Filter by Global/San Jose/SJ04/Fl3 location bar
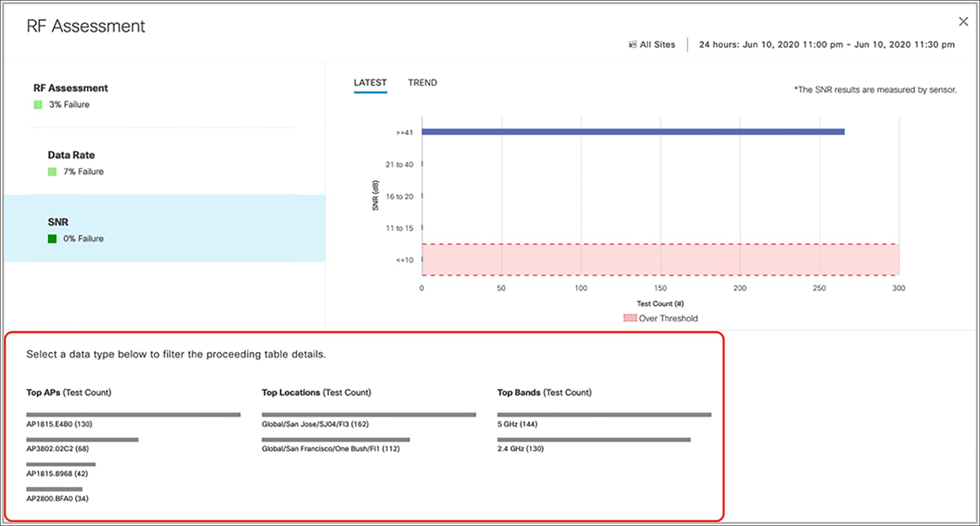 pos(369,415)
